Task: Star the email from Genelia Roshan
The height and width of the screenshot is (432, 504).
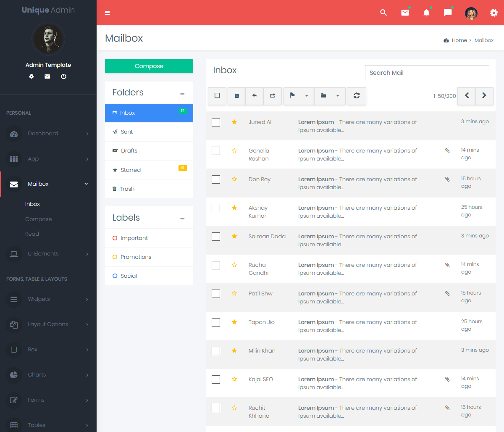Action: click(x=234, y=150)
